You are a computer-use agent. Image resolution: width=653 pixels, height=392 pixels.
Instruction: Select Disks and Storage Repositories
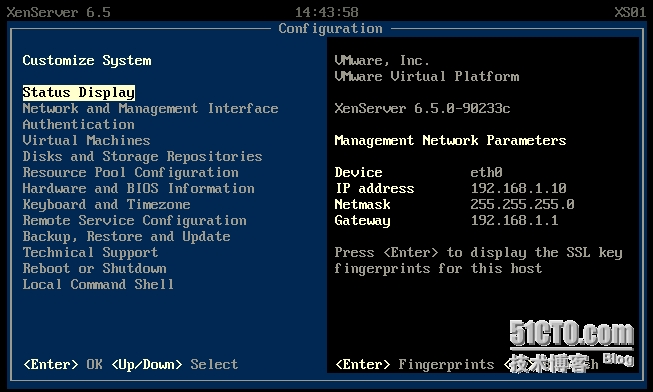(x=142, y=157)
